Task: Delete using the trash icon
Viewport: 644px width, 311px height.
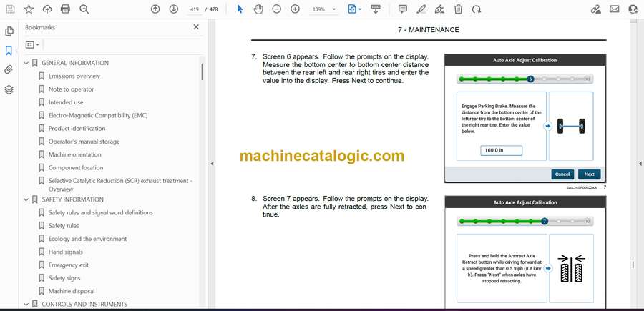Action: click(x=458, y=9)
